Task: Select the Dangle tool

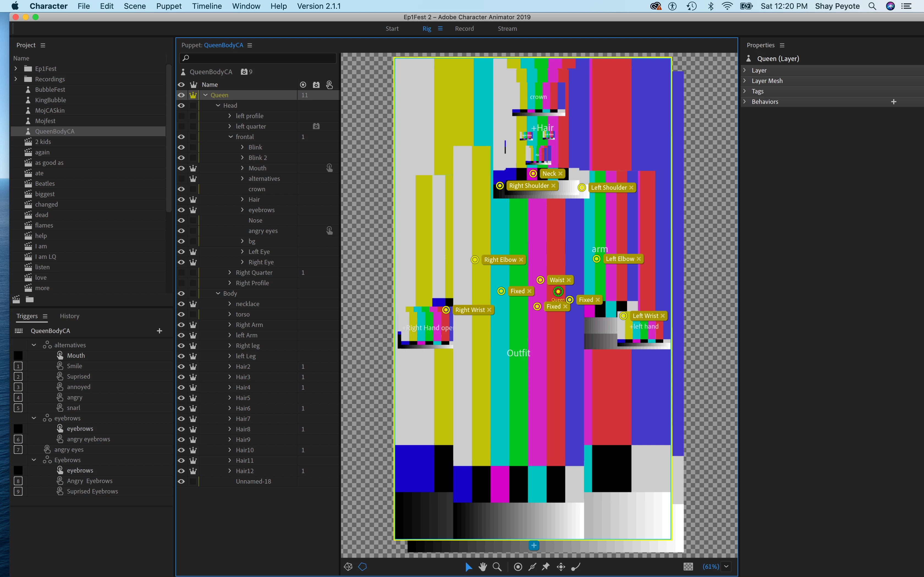Action: coord(575,567)
